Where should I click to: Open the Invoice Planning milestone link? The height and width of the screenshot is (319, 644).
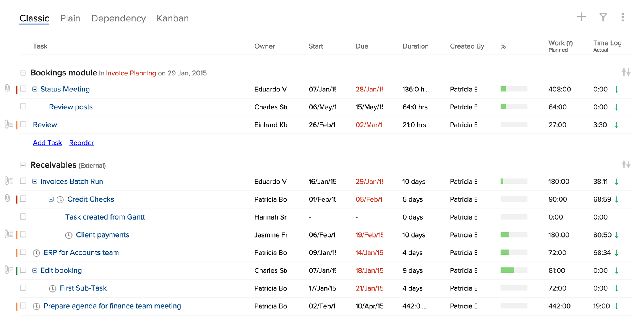coord(131,73)
